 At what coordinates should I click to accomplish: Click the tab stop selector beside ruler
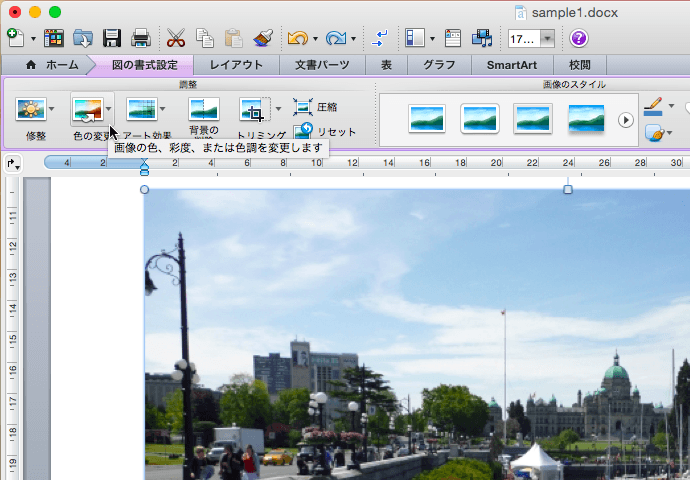click(x=12, y=163)
